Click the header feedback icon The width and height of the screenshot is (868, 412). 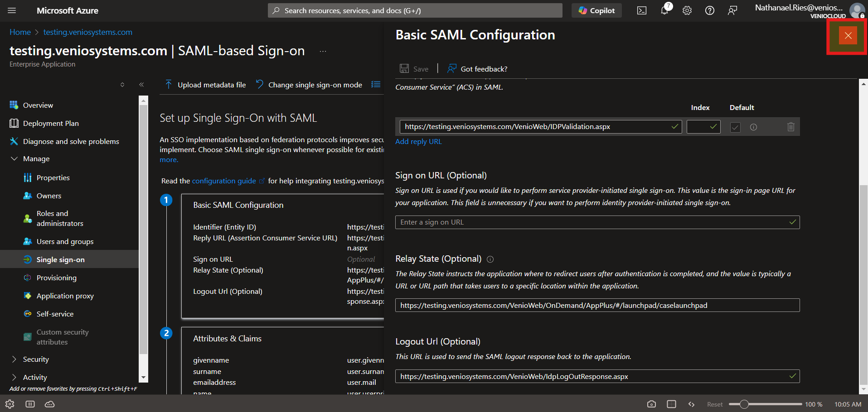coord(732,10)
